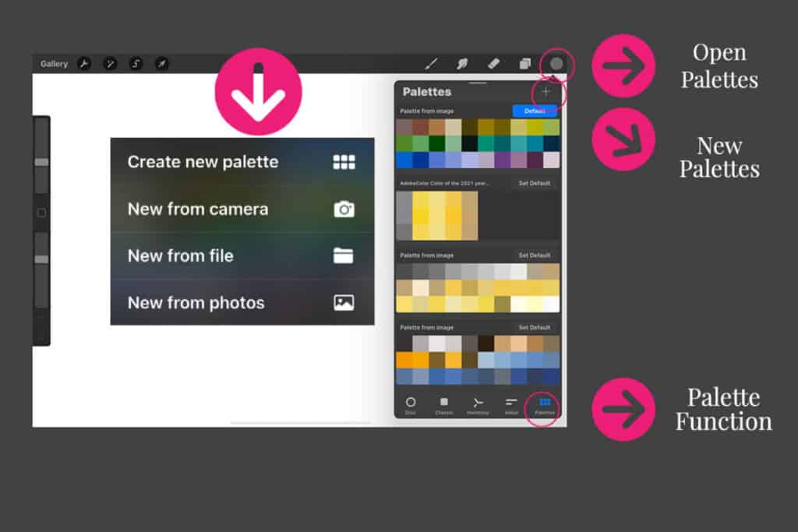Open the Actions wrench menu
Viewport: 798px width, 532px height.
point(84,64)
